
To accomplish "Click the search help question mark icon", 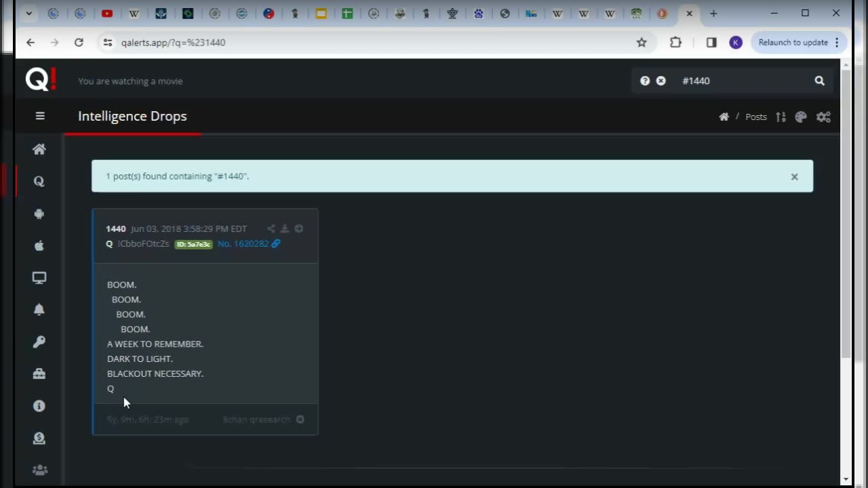I will [645, 81].
